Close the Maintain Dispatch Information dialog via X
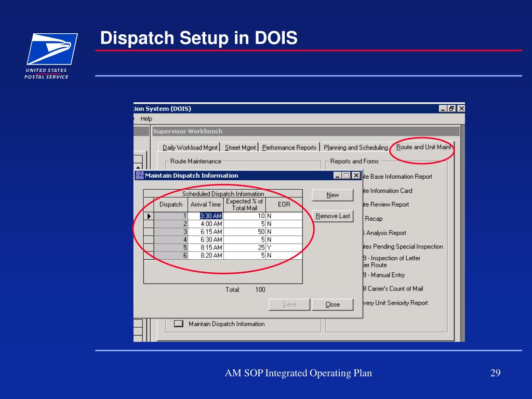The height and width of the screenshot is (399, 532). (x=356, y=176)
